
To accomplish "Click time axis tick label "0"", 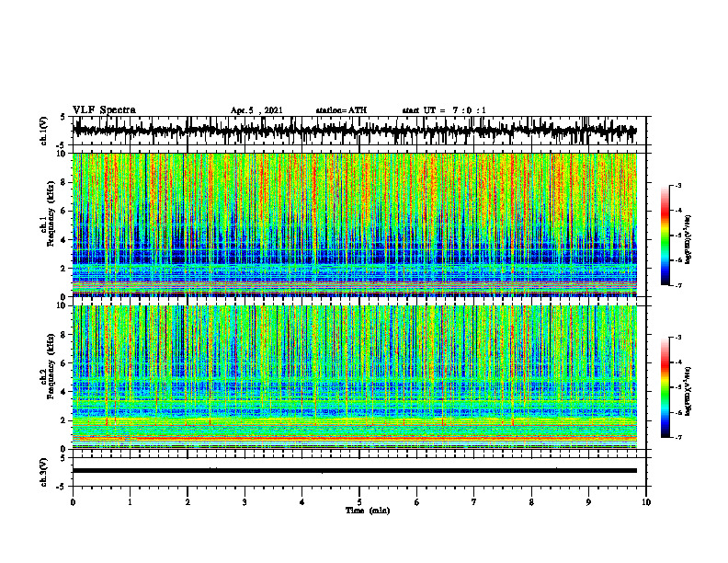I will click(73, 502).
